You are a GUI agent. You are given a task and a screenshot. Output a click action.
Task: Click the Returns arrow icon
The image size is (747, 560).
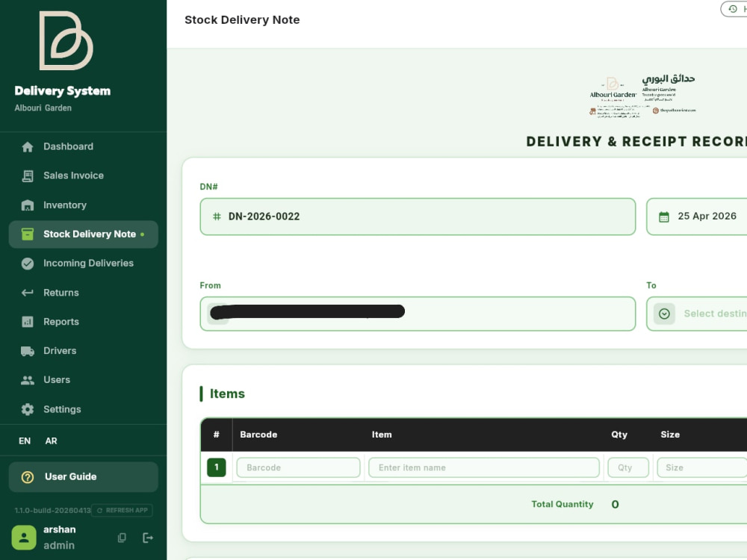[28, 293]
